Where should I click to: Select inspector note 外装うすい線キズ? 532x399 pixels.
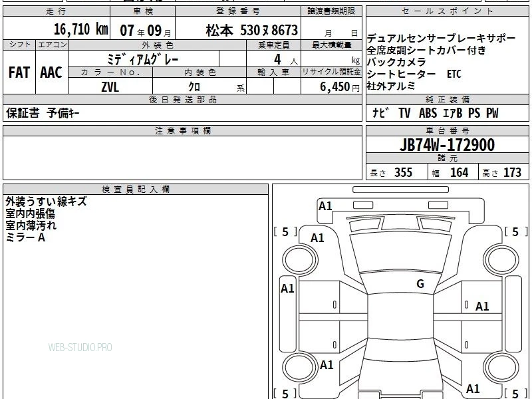coord(46,201)
